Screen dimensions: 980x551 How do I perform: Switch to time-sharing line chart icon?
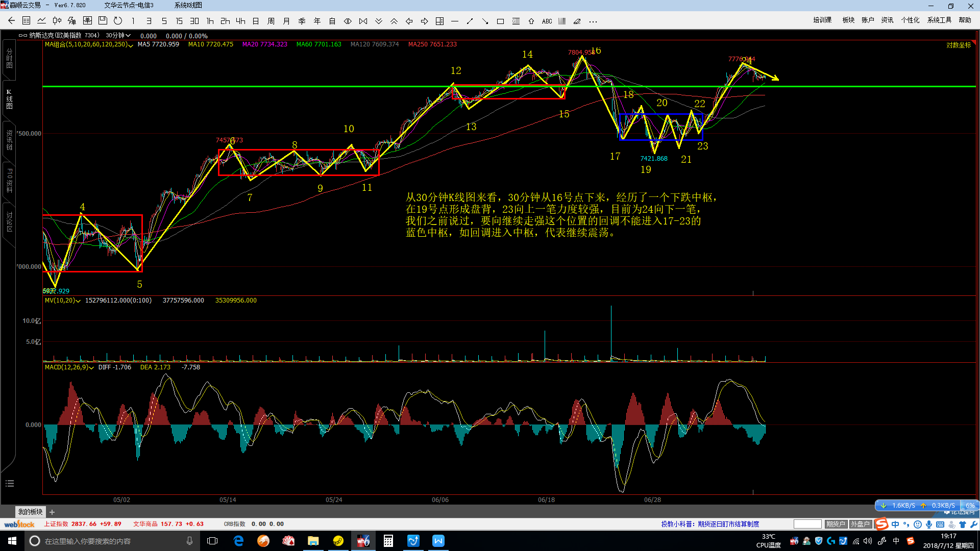tap(42, 21)
